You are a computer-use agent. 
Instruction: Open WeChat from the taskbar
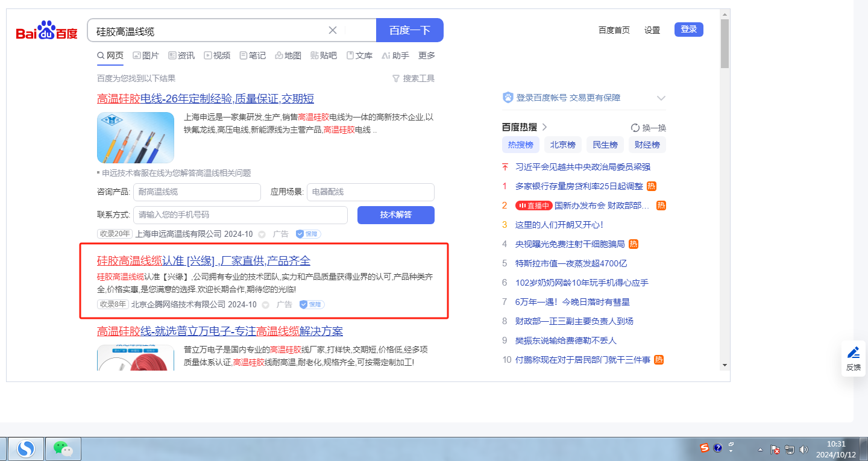[63, 448]
